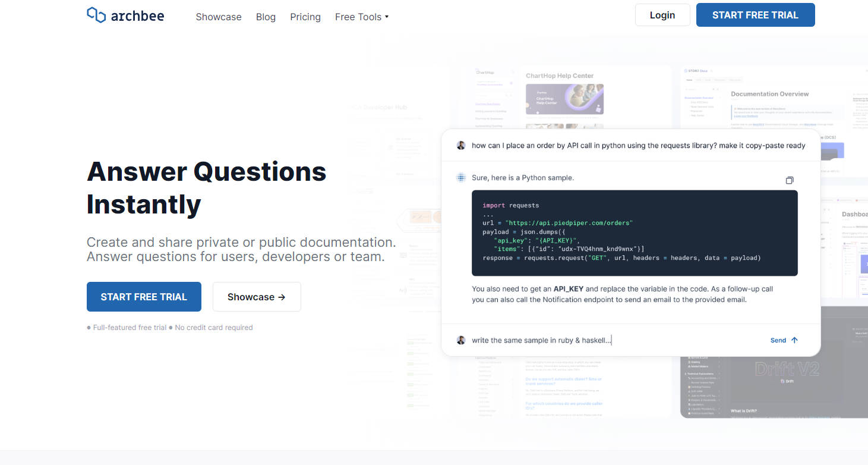Click the user avatar beside the Python question
Image resolution: width=868 pixels, height=465 pixels.
460,145
